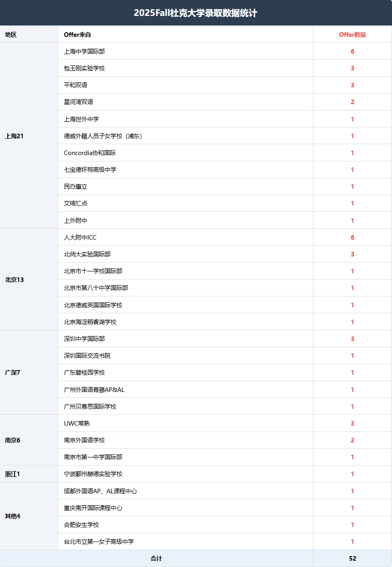Click the UWC常熟 school entry

point(77,423)
